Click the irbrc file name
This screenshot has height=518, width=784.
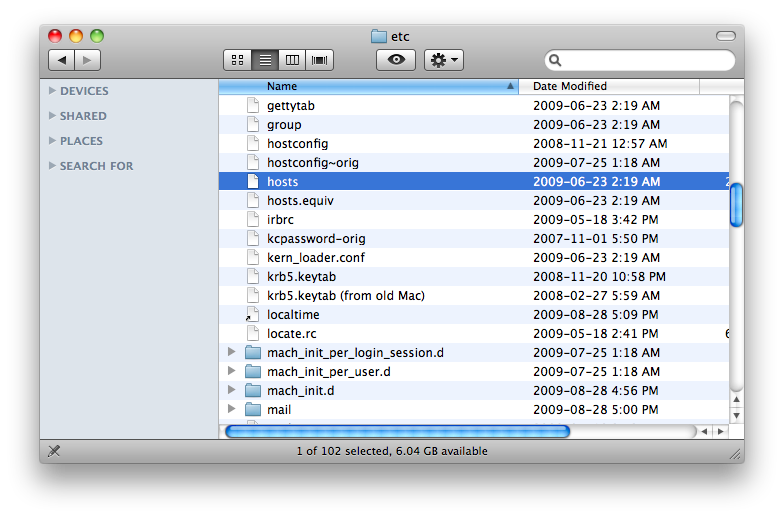tap(280, 220)
